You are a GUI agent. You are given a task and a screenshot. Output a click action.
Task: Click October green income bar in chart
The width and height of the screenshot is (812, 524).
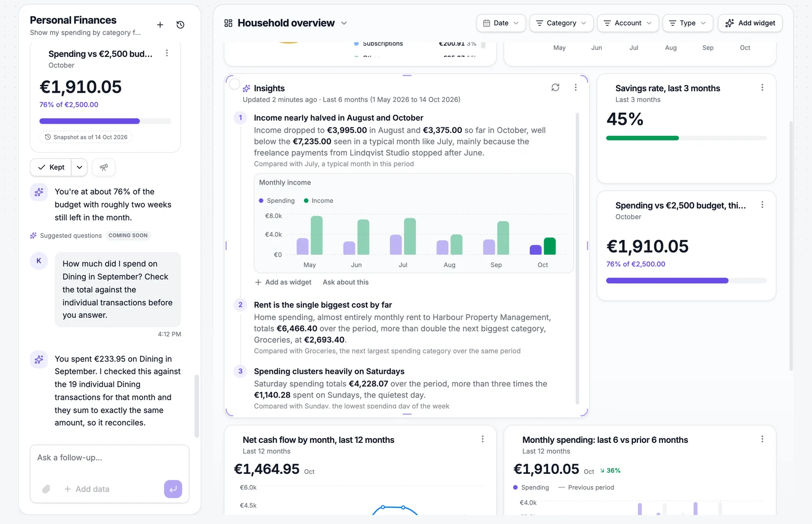550,246
